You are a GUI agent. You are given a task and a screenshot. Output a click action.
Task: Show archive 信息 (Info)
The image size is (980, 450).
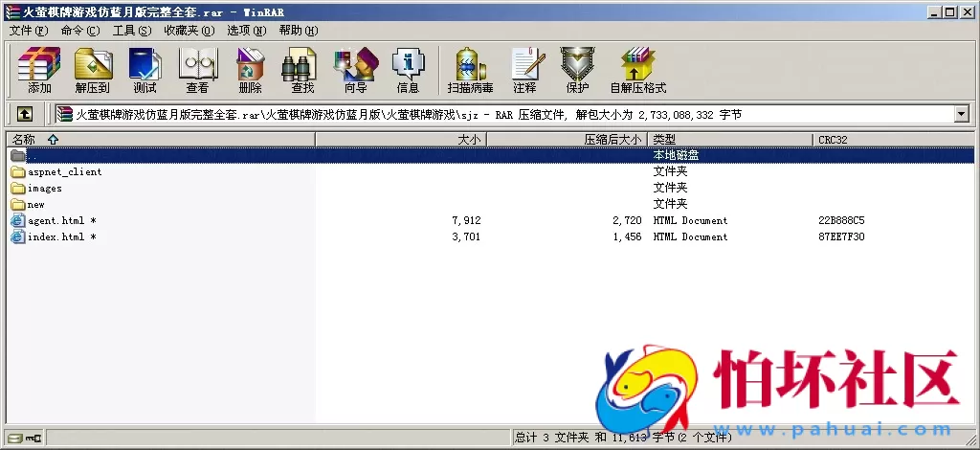click(408, 69)
